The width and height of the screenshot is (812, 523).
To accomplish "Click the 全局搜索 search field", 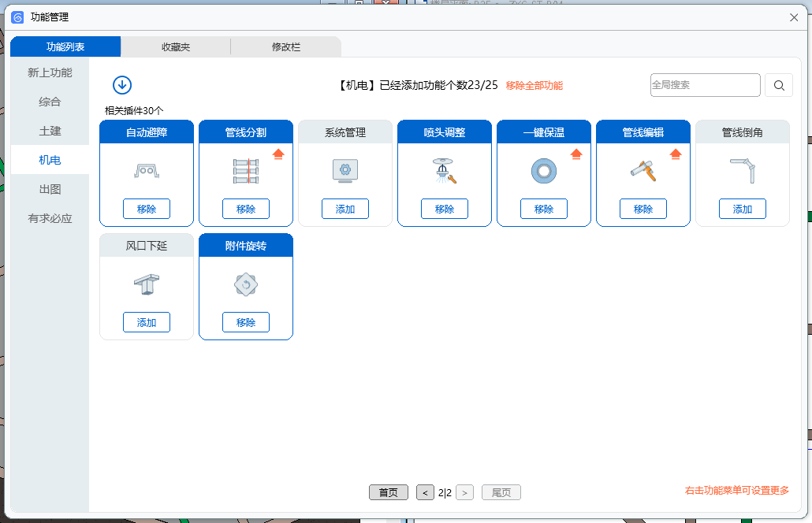I will pos(705,85).
